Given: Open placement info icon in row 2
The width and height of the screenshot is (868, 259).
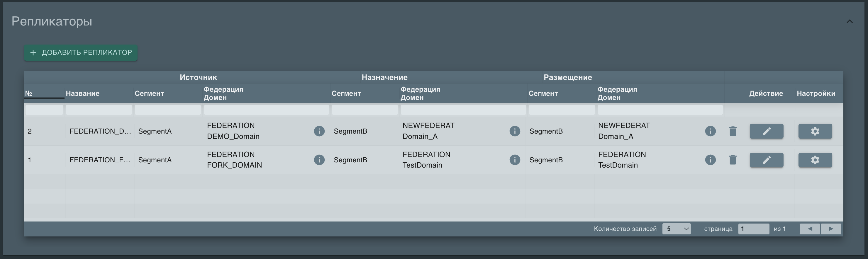Looking at the screenshot, I should (710, 131).
